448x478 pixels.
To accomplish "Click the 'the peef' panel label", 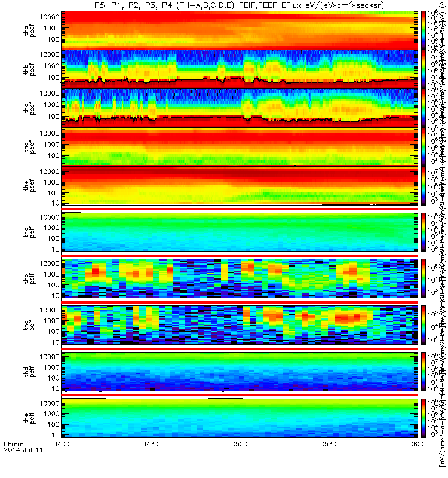I will pos(29,185).
